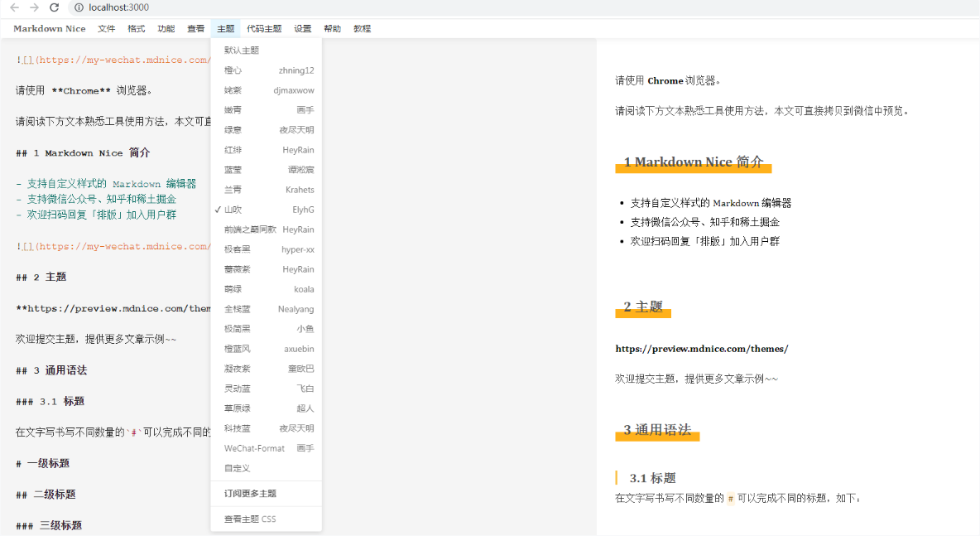The width and height of the screenshot is (980, 536).
Task: Select the 前端之巅同款 theme
Action: (267, 229)
